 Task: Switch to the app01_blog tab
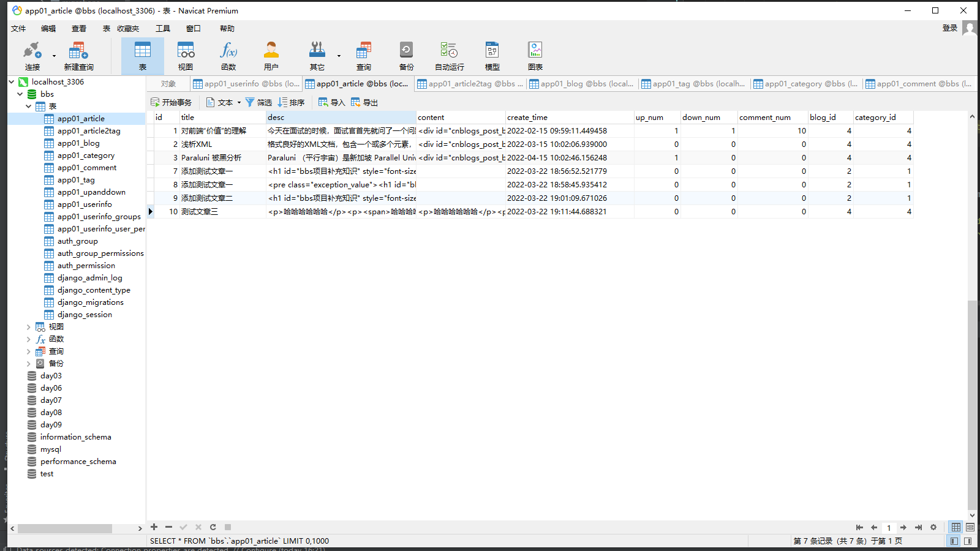pos(582,84)
